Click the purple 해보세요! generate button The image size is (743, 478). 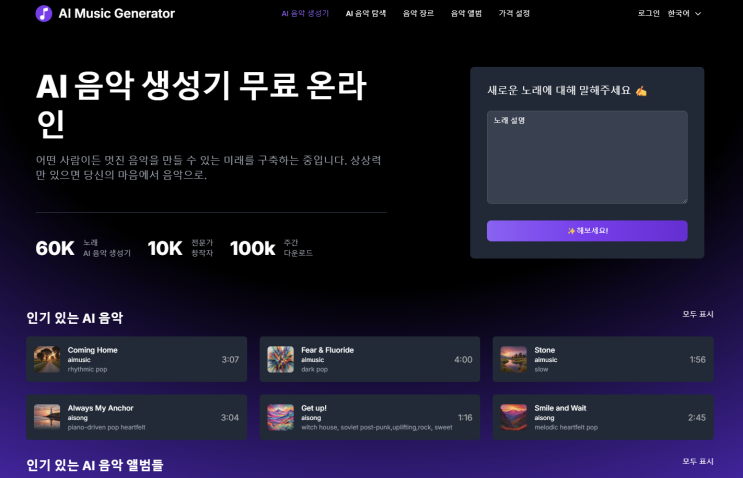tap(587, 231)
